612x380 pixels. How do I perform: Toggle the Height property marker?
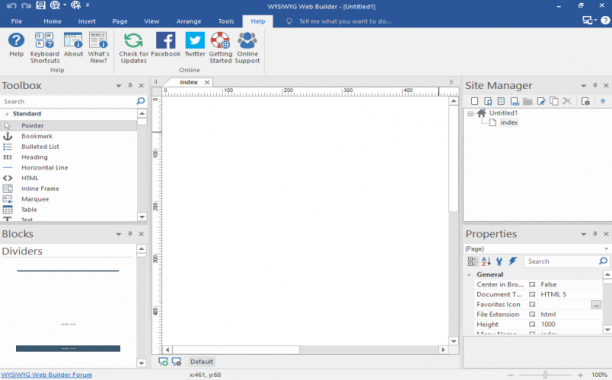(x=532, y=324)
